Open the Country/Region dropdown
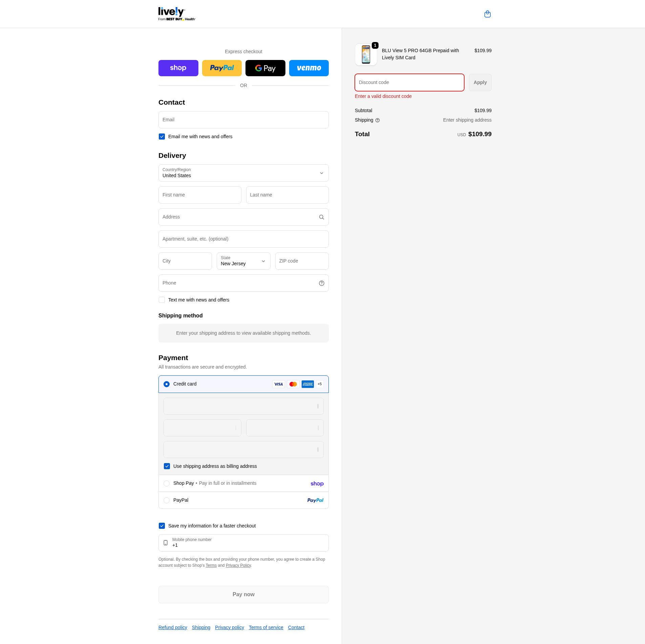Viewport: 645px width, 644px height. click(x=243, y=173)
